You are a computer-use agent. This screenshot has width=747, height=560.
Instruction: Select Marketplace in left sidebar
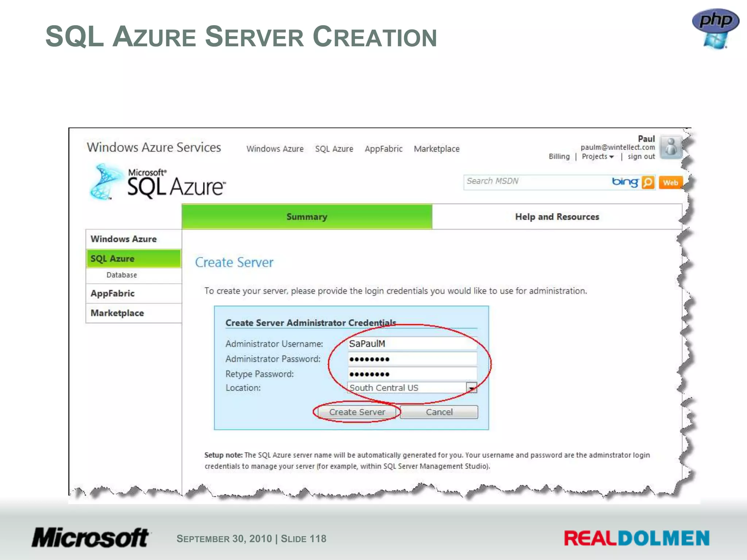[133, 313]
